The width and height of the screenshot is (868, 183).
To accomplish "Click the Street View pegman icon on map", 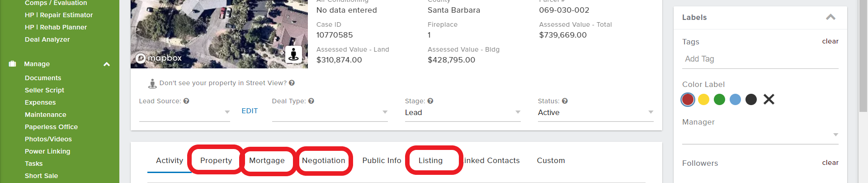I will coord(294,54).
